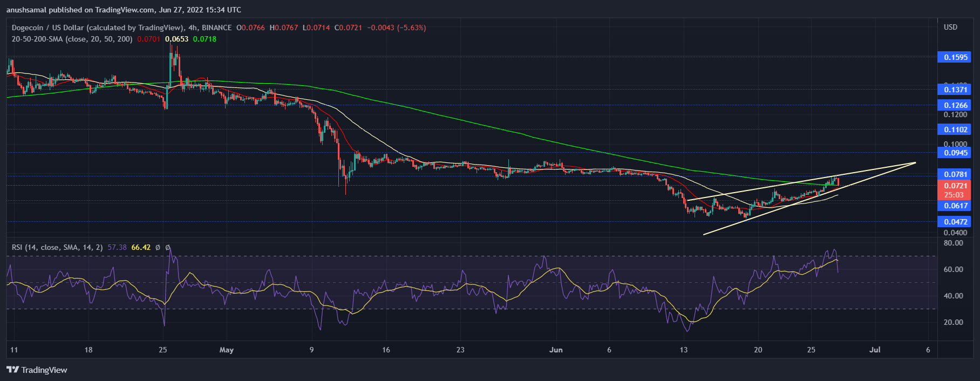Click the TradingView logo at bottom left
This screenshot has height=381, width=980.
click(x=37, y=370)
